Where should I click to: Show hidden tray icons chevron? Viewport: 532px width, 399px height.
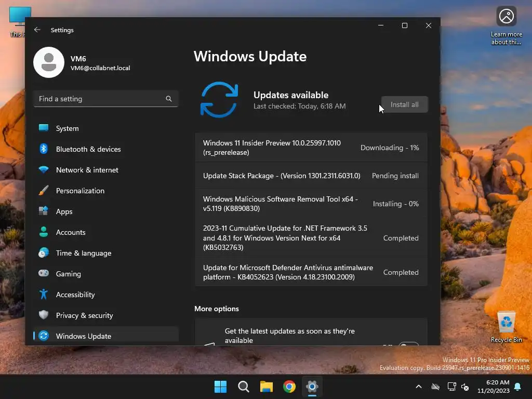coord(419,387)
